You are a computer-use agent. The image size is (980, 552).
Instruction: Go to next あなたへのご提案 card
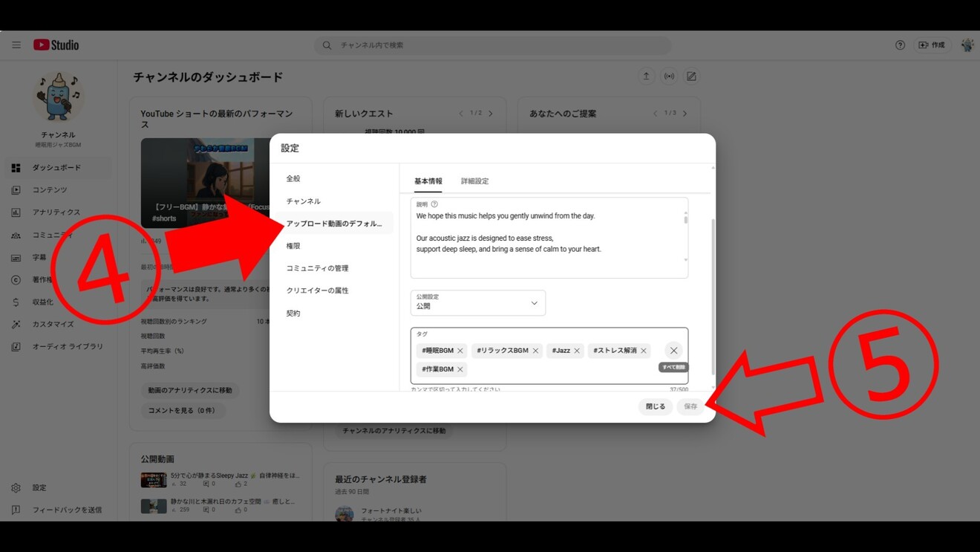(685, 114)
